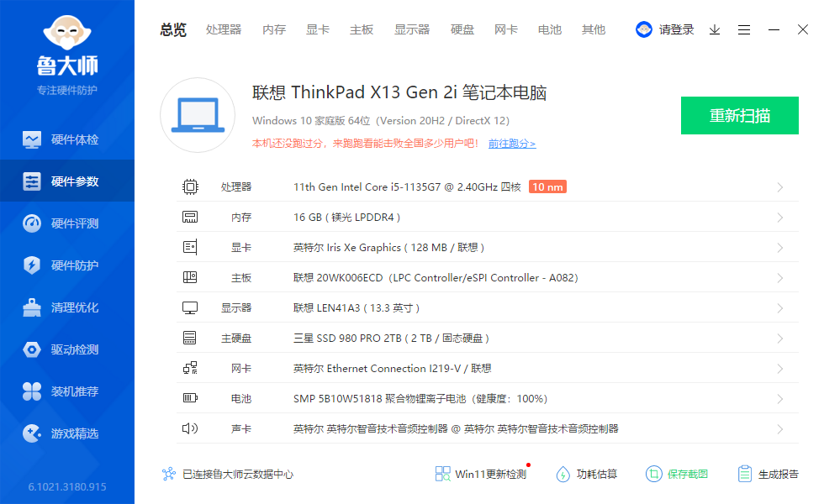Click the battery icon
The height and width of the screenshot is (504, 824).
[x=190, y=398]
